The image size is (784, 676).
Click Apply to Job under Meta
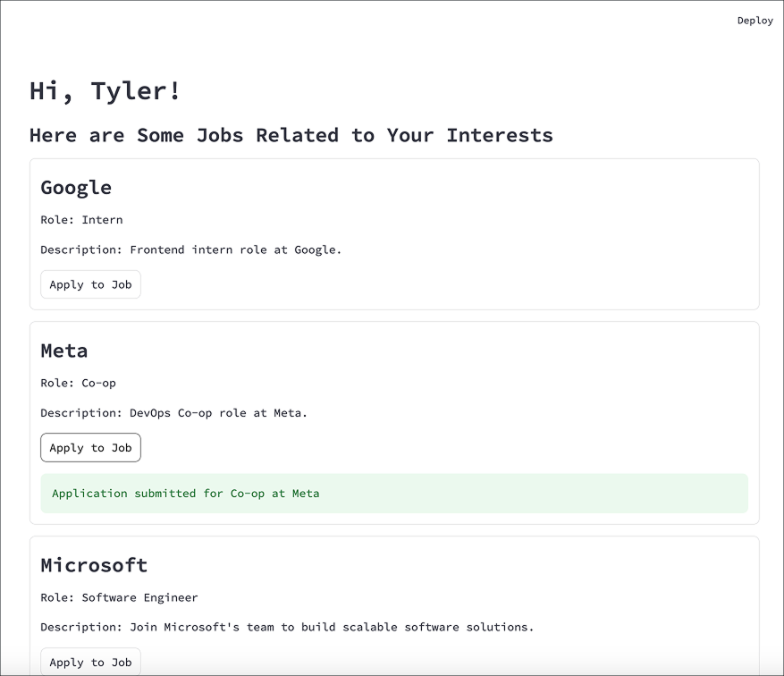90,447
